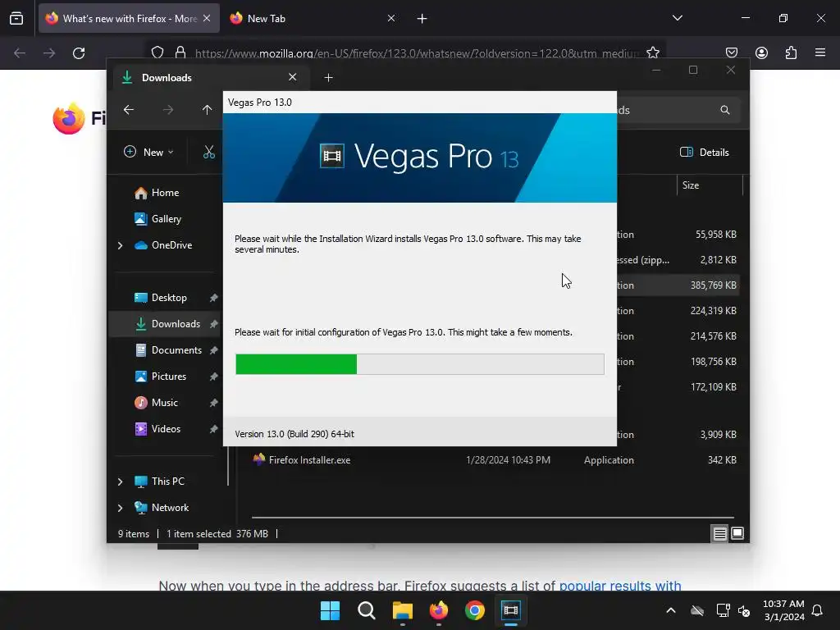Click the Vegas Pro 13 banner logo
The width and height of the screenshot is (840, 630).
419,157
